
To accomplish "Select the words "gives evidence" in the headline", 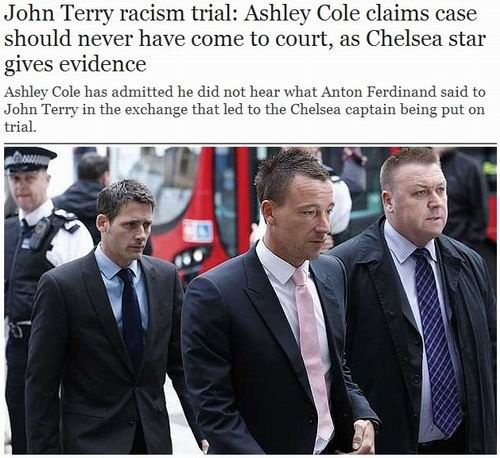I will point(75,63).
